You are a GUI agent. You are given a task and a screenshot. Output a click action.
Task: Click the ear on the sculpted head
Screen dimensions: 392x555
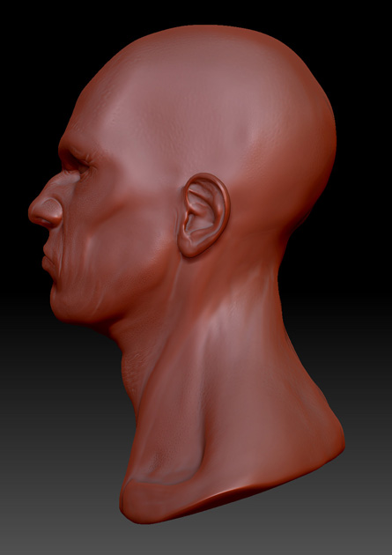203,215
